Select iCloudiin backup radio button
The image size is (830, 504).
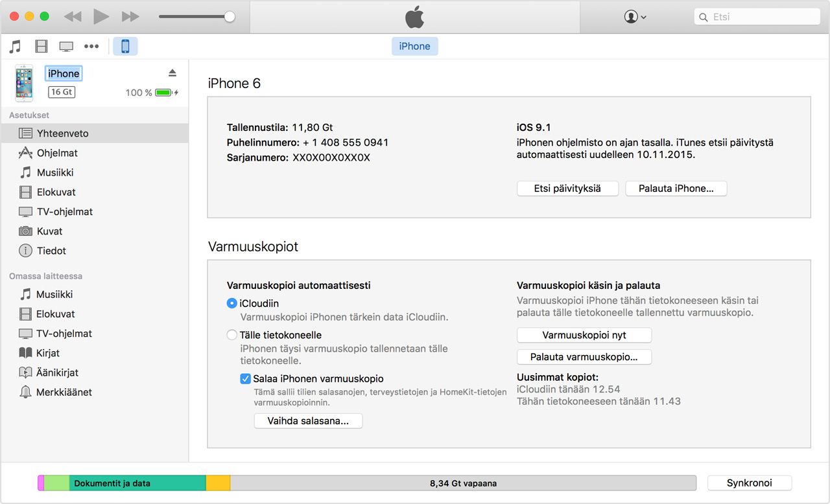click(x=231, y=303)
